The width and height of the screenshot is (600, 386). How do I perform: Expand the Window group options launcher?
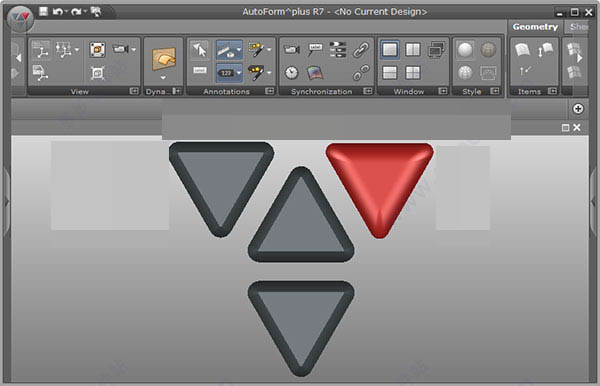point(443,91)
